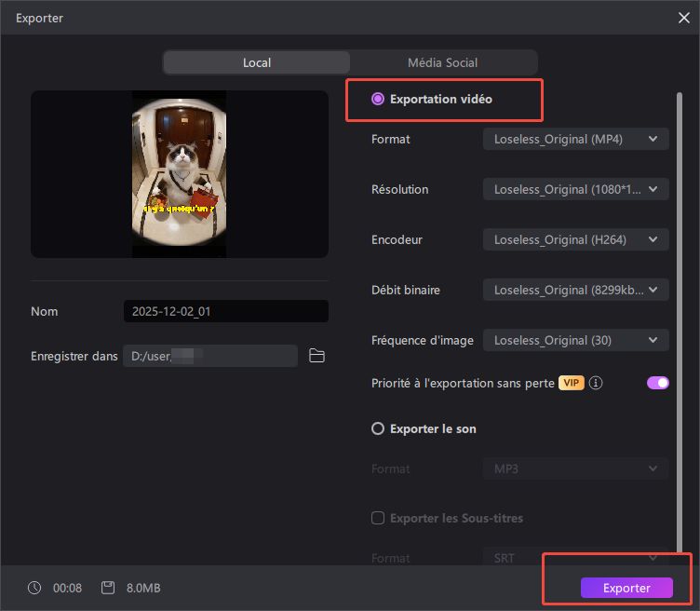Switch to the Local tab

click(x=257, y=62)
